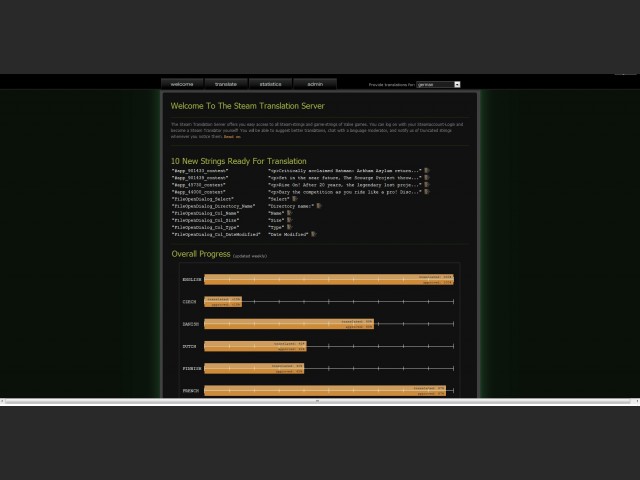Open the translation language dropdown showing german
The height and width of the screenshot is (480, 640).
(x=438, y=84)
